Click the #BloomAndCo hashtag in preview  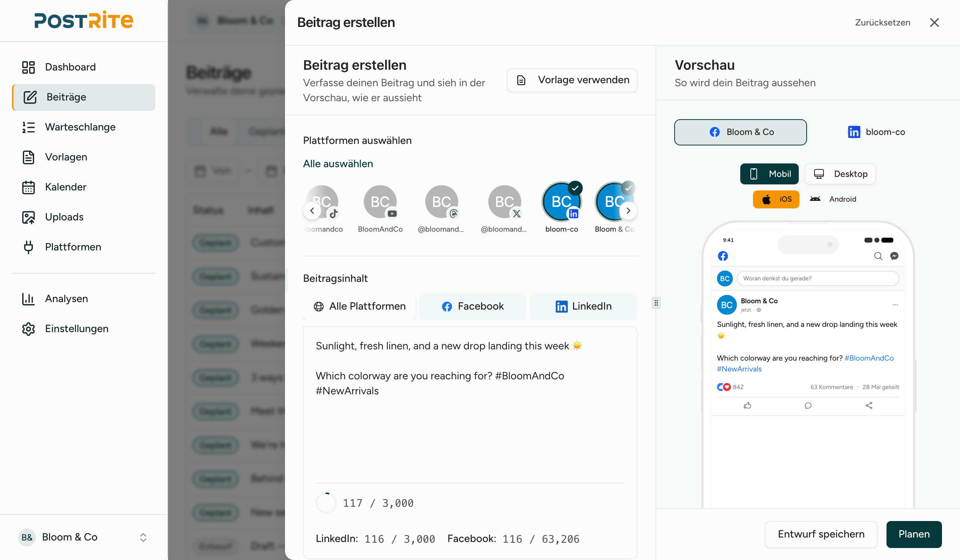click(x=869, y=358)
